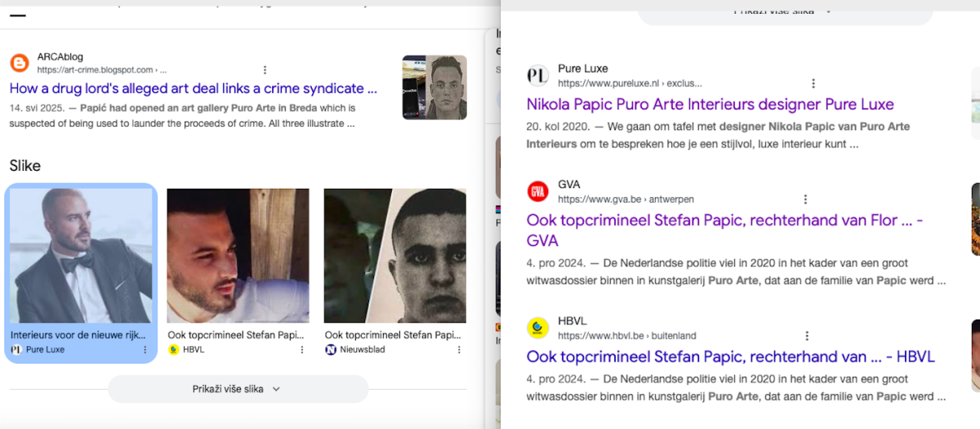Viewport: 980px width, 429px height.
Task: Open three-dot menu next to gva.be URL
Action: point(805,199)
